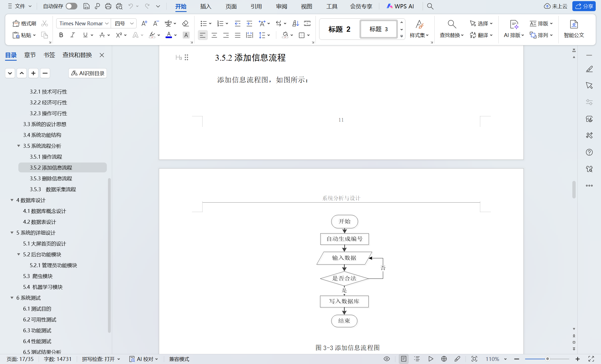Apply the 标题 3 heading style

[378, 29]
